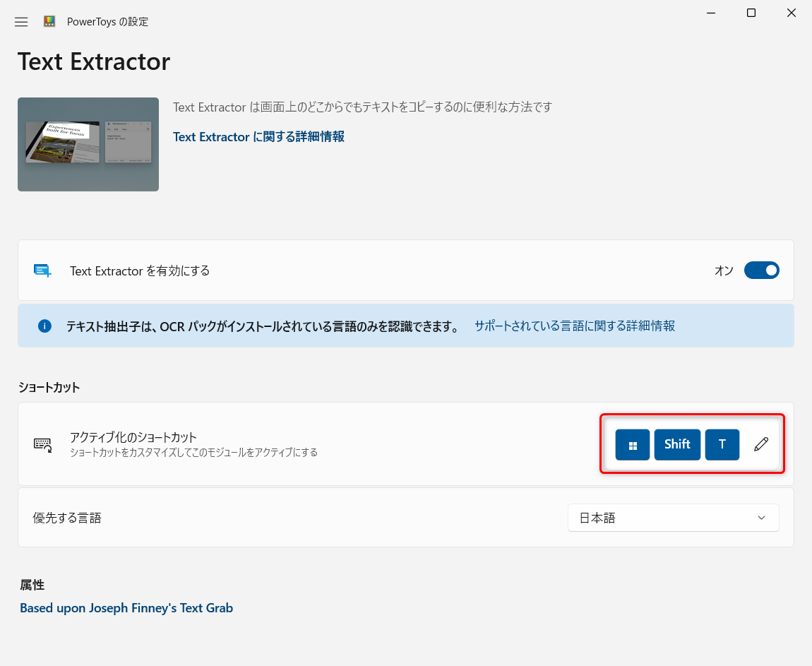
Task: Click the PowerToys の設定 title bar text
Action: [x=108, y=21]
